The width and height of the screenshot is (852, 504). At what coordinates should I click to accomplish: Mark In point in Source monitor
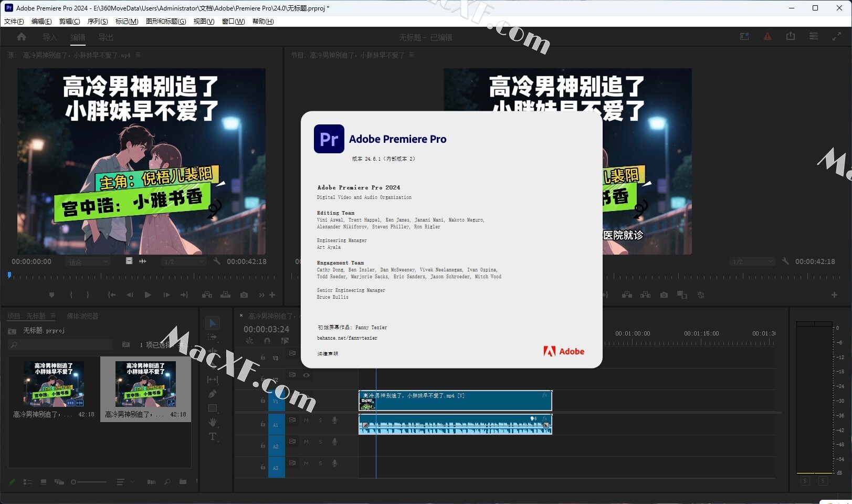[x=71, y=295]
